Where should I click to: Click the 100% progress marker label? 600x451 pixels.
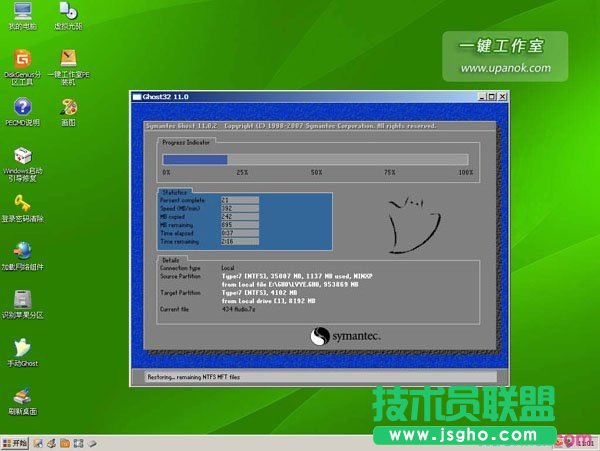click(x=466, y=173)
